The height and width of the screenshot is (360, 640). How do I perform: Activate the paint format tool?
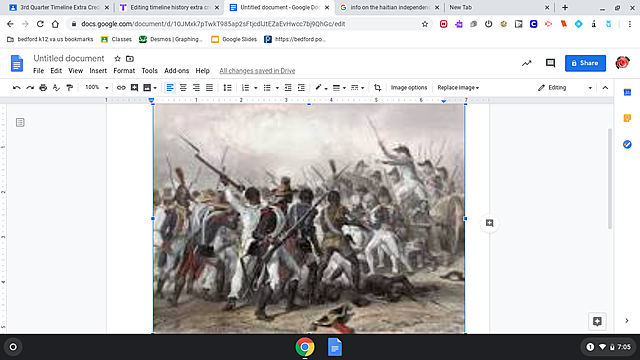tap(69, 88)
